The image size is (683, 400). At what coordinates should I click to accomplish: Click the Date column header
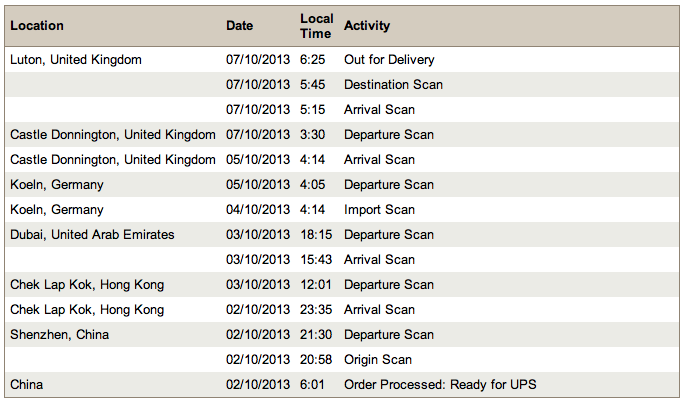click(240, 26)
